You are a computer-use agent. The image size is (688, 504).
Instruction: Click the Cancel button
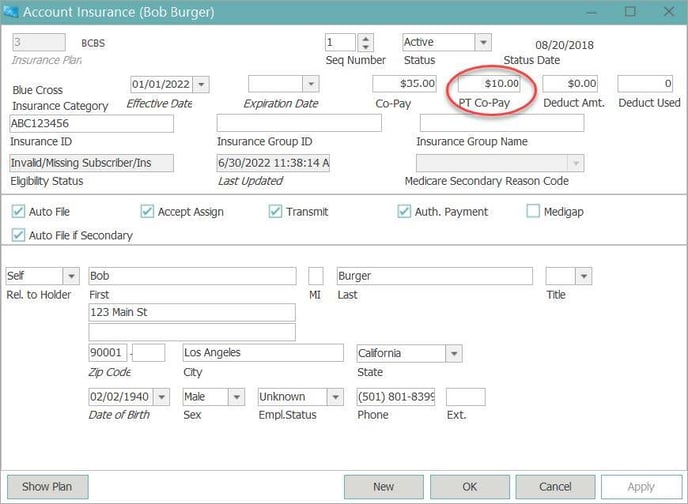(555, 487)
